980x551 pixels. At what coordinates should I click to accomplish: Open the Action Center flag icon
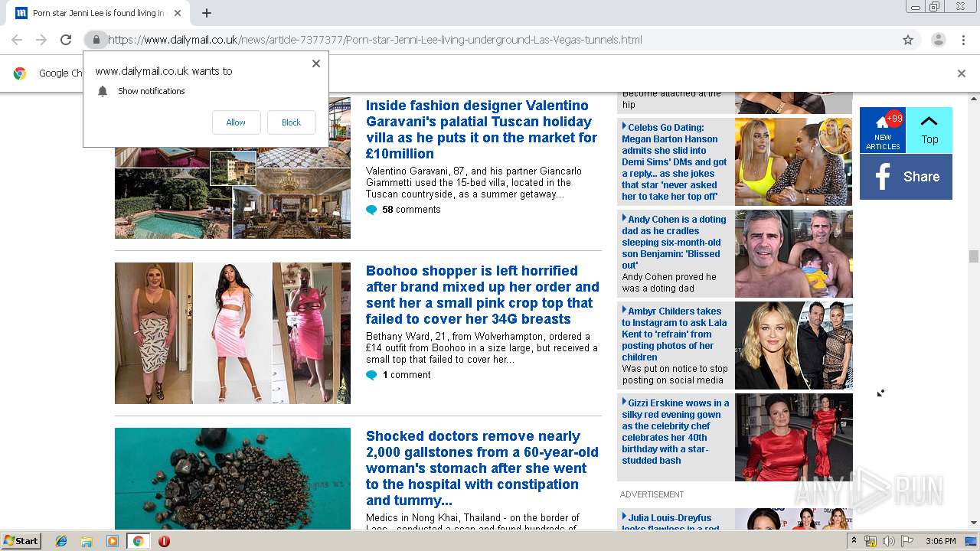pyautogui.click(x=907, y=541)
